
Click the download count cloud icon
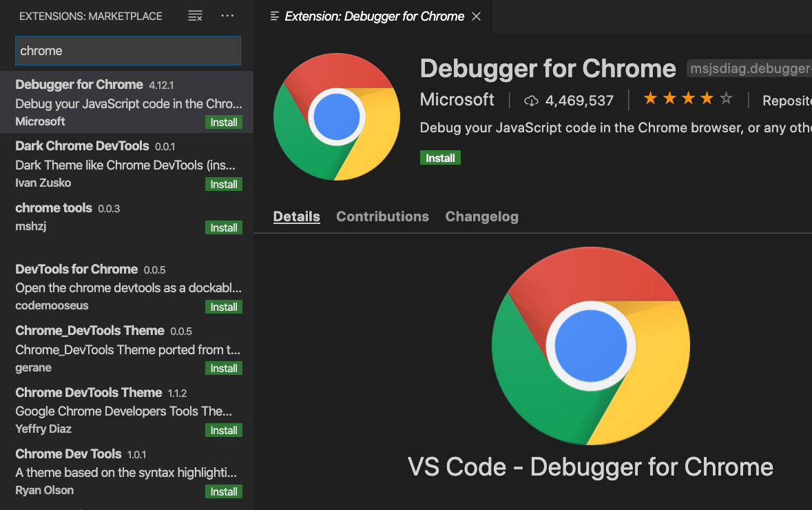[531, 100]
